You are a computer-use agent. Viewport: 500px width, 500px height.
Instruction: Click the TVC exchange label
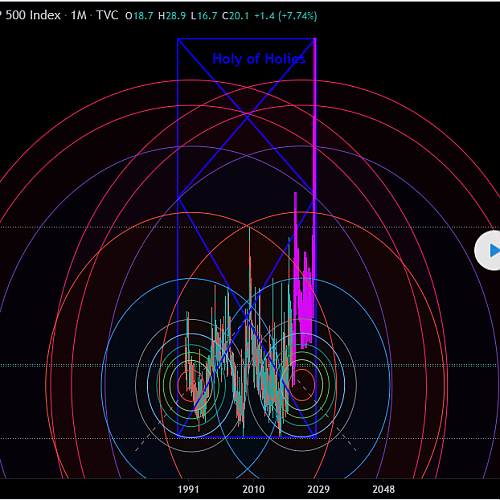point(107,15)
